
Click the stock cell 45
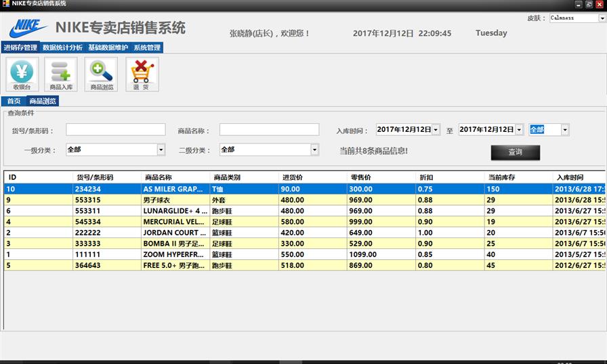(x=518, y=265)
